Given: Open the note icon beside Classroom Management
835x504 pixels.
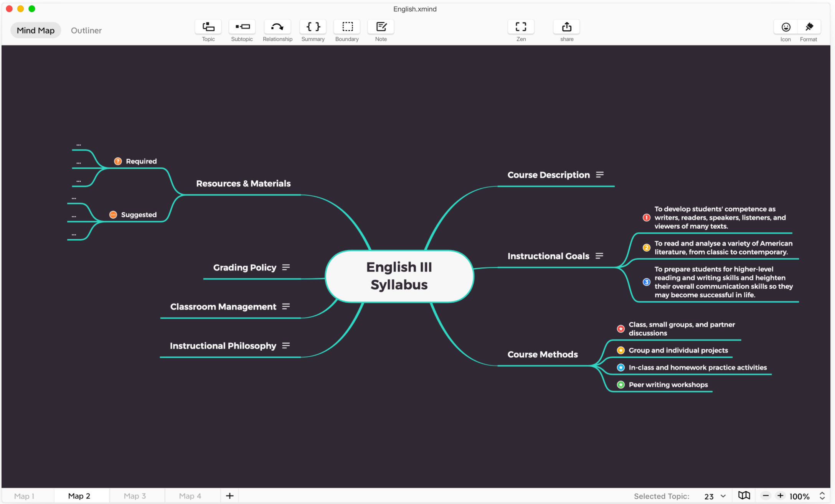Looking at the screenshot, I should pyautogui.click(x=286, y=306).
